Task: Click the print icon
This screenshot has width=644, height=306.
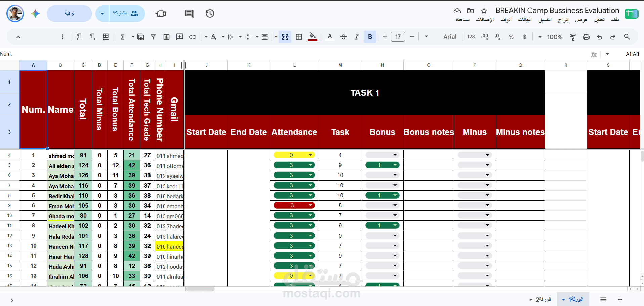Action: [x=586, y=37]
